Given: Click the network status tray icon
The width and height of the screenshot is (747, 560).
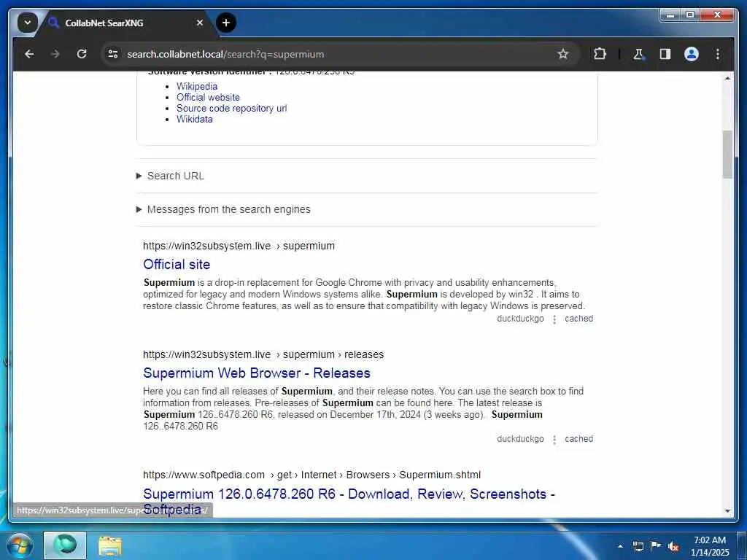Looking at the screenshot, I should coord(638,546).
